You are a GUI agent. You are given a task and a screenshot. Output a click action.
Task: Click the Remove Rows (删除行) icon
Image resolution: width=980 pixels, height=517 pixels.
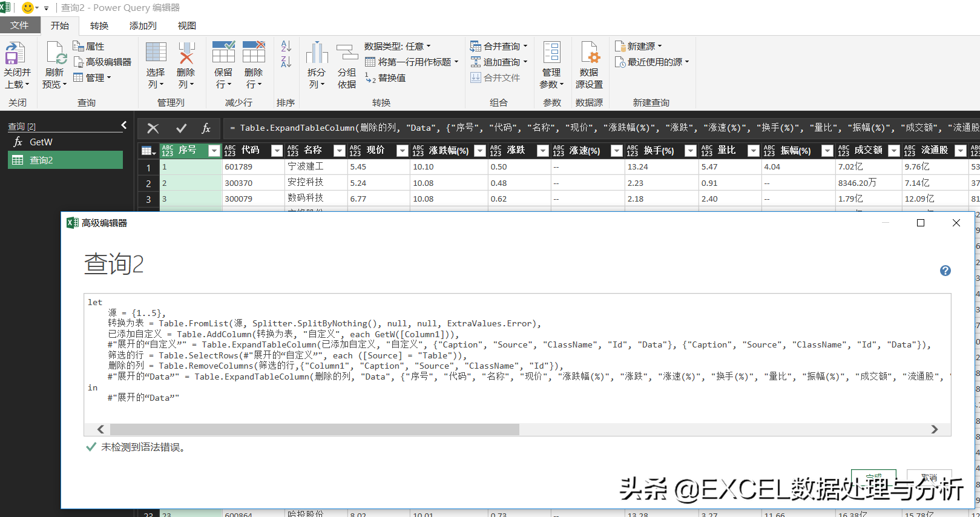254,52
